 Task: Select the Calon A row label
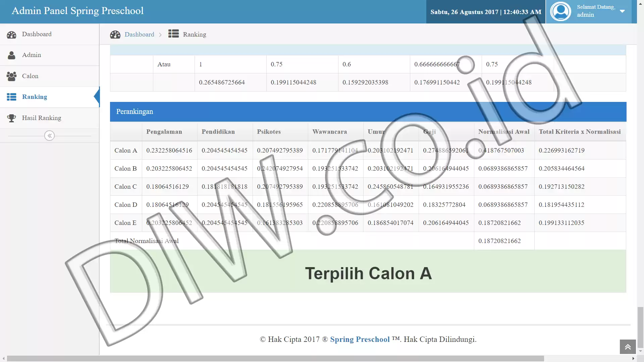[126, 150]
